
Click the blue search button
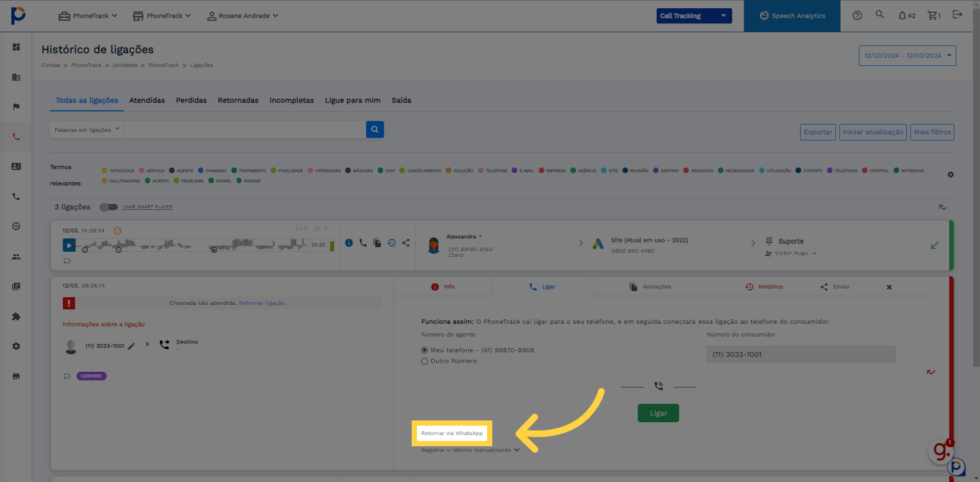(x=375, y=130)
